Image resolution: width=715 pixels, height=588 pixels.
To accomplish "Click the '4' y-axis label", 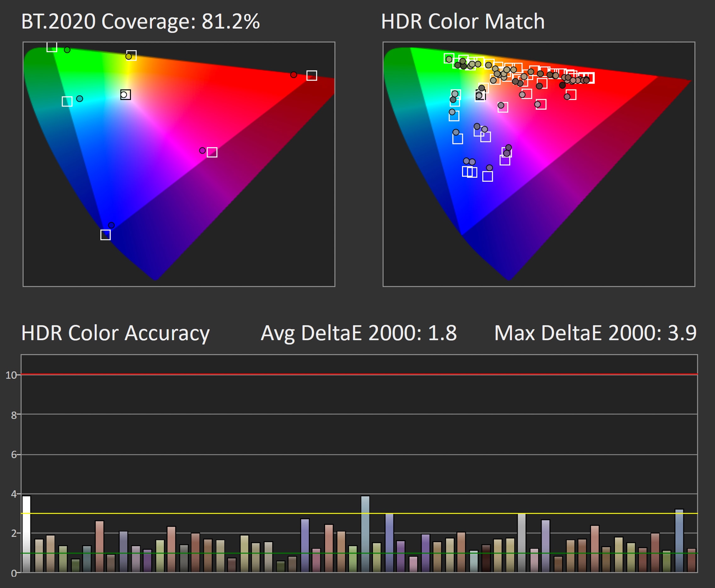I will coord(14,494).
